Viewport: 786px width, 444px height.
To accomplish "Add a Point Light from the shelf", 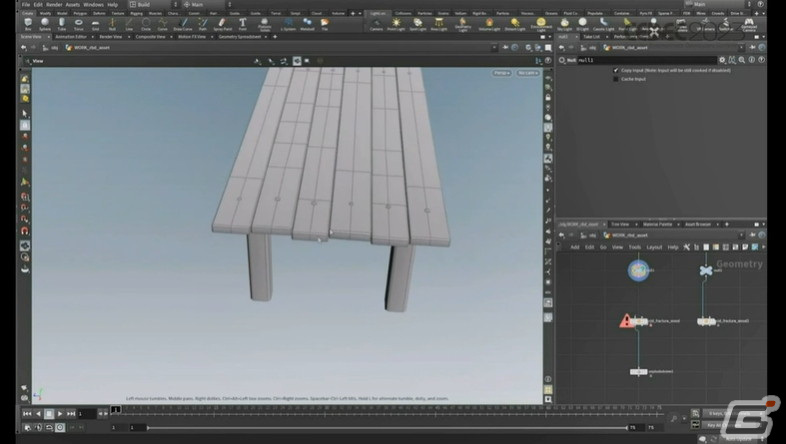I will [x=396, y=24].
